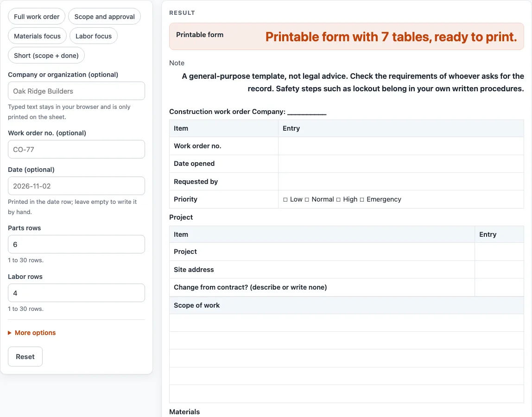
Task: Pick the Materials focus preset
Action: [38, 36]
